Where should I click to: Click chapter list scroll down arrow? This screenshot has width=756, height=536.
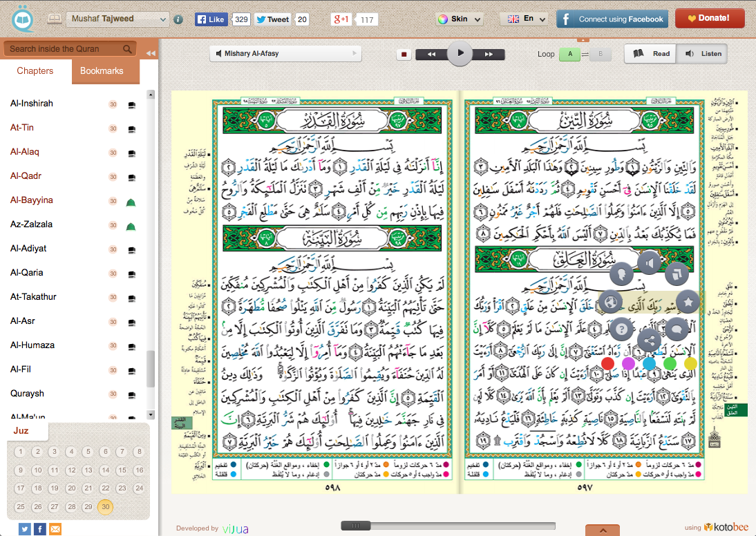click(x=151, y=414)
